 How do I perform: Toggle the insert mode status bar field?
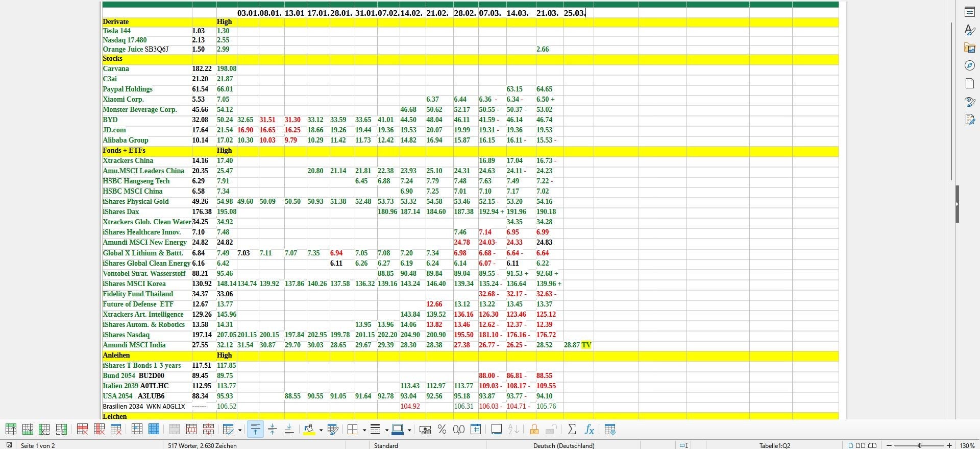coord(684,445)
